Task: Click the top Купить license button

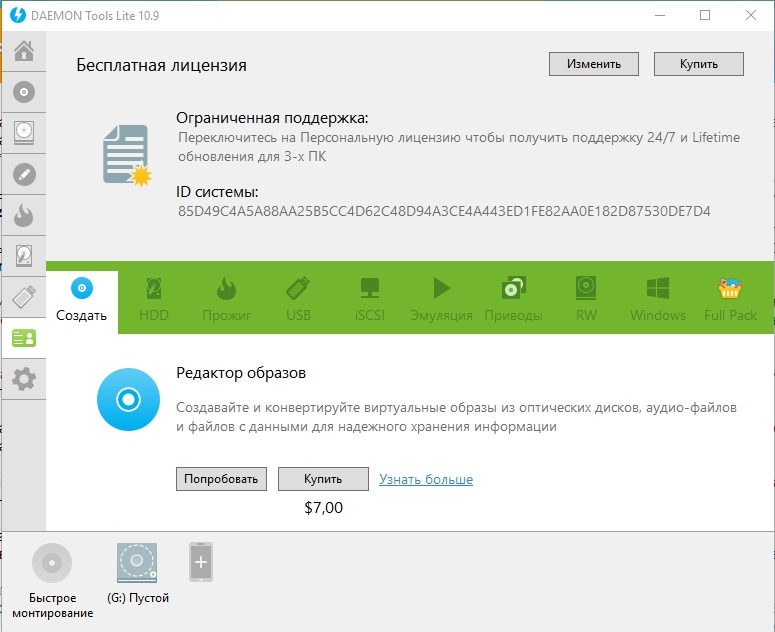Action: point(698,64)
